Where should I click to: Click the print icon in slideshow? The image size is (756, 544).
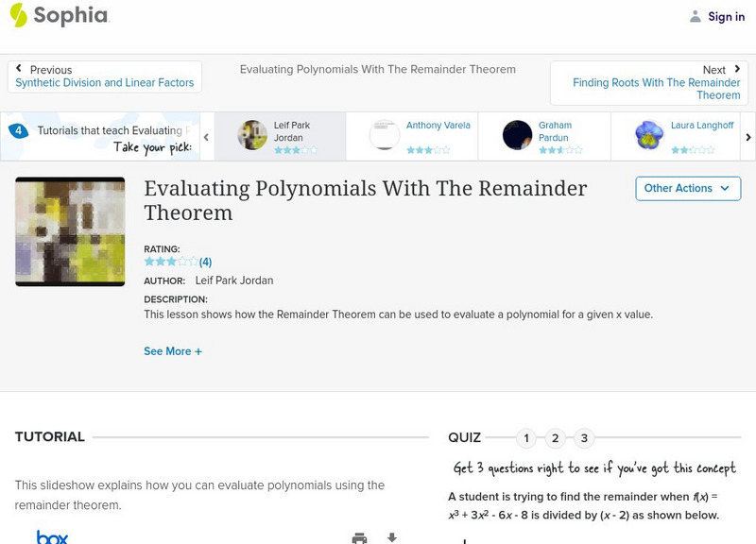tap(359, 537)
